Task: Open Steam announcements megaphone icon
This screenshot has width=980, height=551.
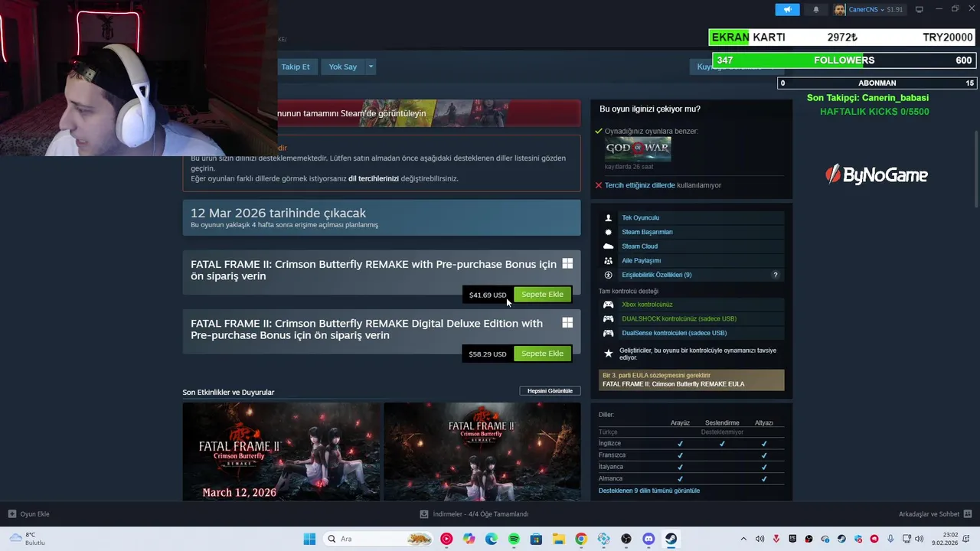Action: [787, 10]
